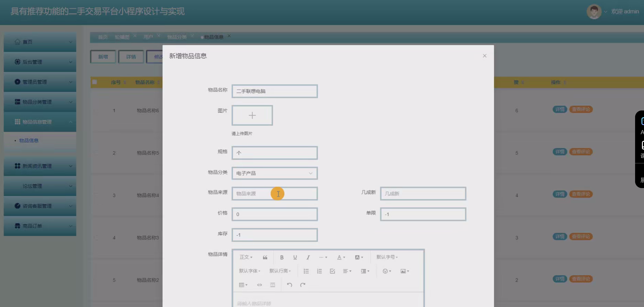Click the admin avatar picture
Image resolution: width=644 pixels, height=307 pixels.
(594, 11)
